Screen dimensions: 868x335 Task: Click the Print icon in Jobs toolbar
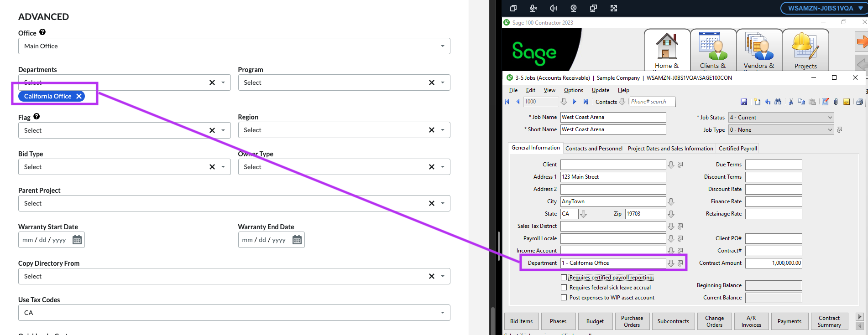tap(859, 102)
